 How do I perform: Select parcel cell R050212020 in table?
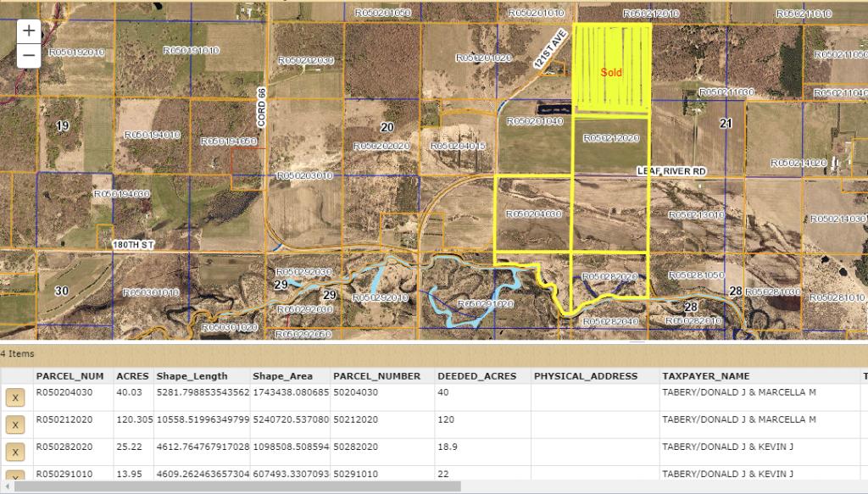click(x=64, y=419)
